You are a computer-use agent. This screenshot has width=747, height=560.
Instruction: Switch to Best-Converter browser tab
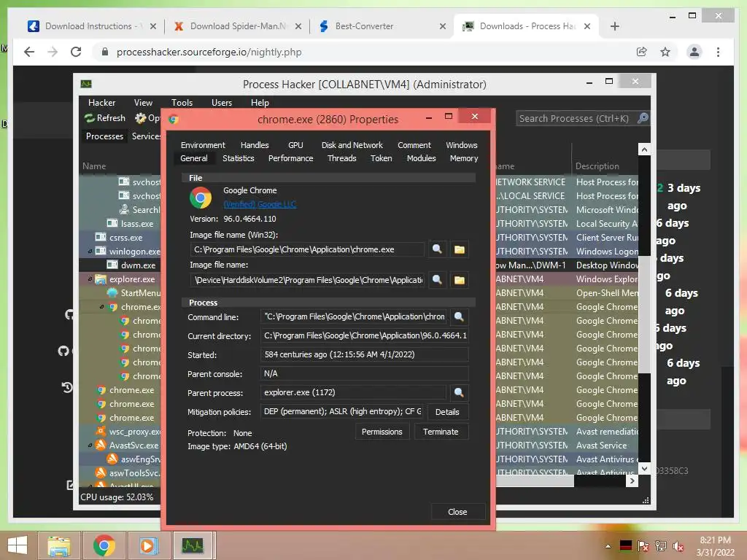coord(382,26)
